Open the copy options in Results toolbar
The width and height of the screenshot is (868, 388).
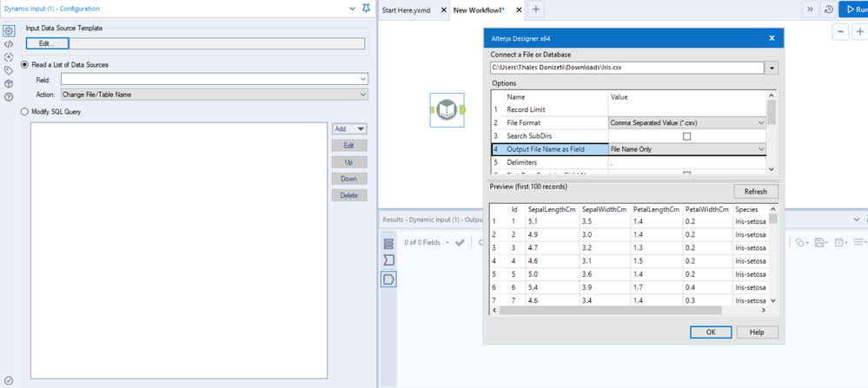point(803,243)
